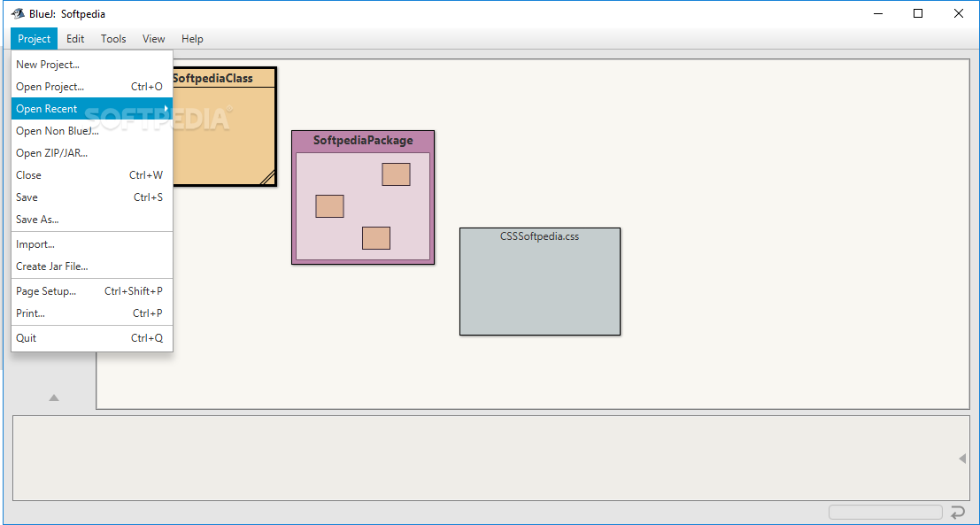The height and width of the screenshot is (525, 980).
Task: Click the top-right square inside SoftpediaPackage
Action: point(397,174)
